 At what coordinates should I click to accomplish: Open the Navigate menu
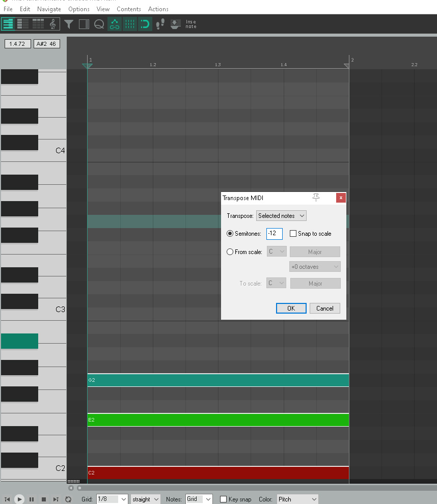49,9
